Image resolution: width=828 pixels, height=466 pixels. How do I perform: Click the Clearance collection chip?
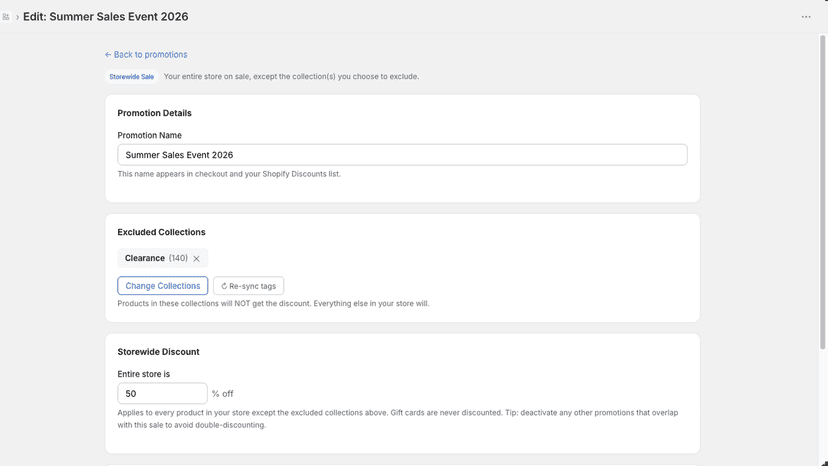coord(163,258)
